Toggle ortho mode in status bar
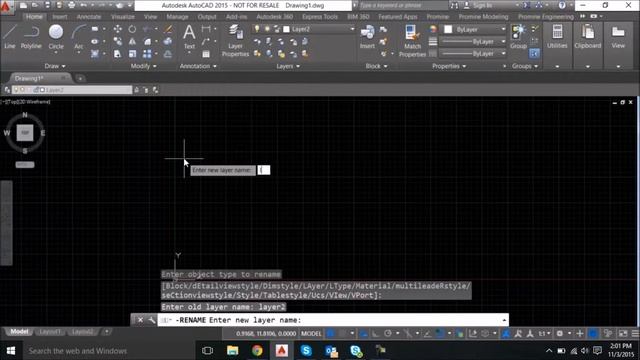Viewport: 640px width, 360px height. coord(376,333)
